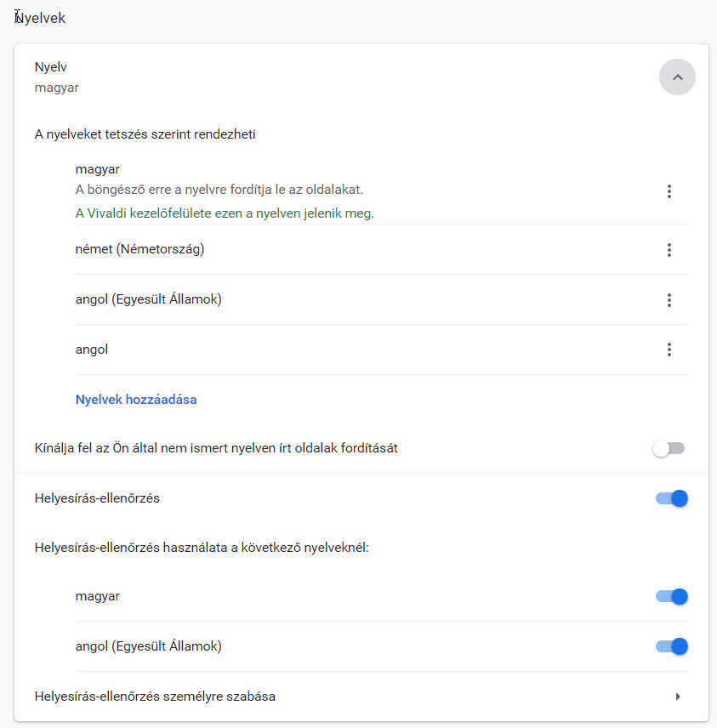717x728 pixels.
Task: Click green Vivaldi kezelőfelülete language note
Action: click(x=225, y=213)
